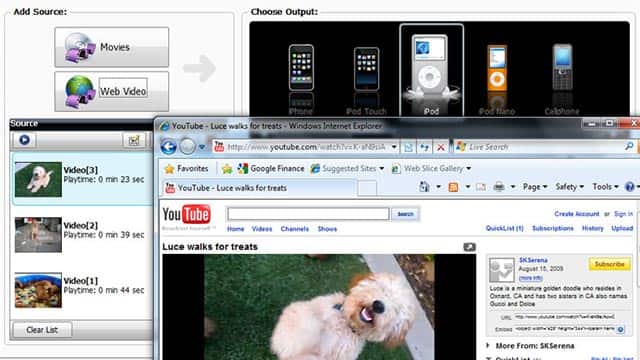Play the selected source video
Viewport: 640px width, 360px height.
24,140
